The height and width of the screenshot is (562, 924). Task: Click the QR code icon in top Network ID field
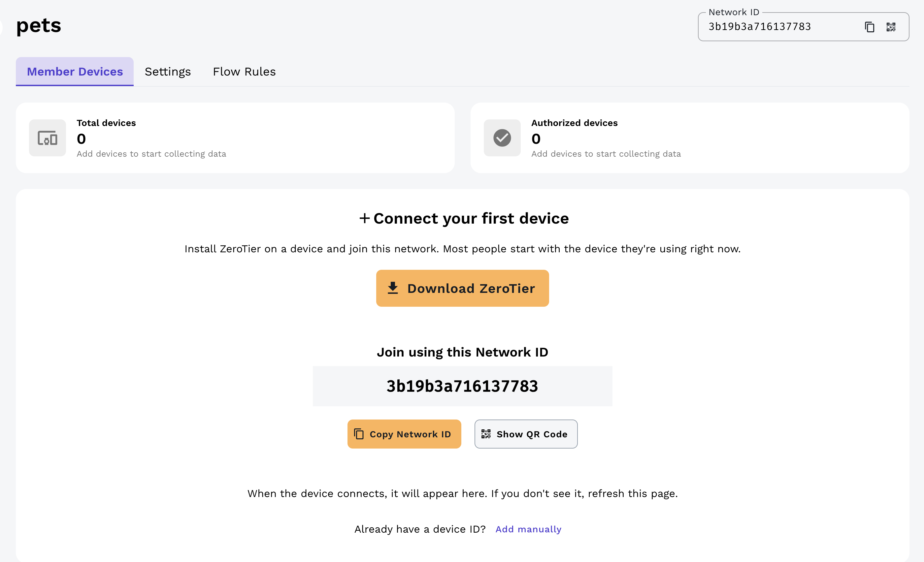[891, 27]
